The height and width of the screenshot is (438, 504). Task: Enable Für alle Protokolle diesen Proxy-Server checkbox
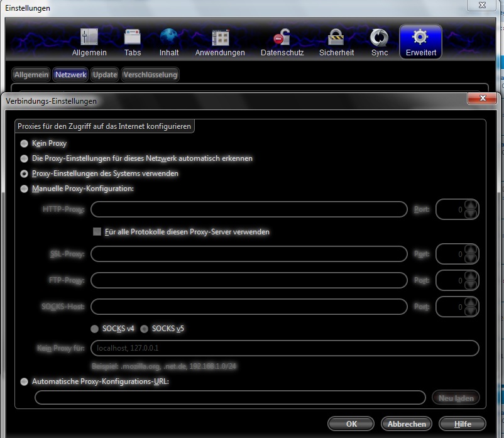click(97, 232)
